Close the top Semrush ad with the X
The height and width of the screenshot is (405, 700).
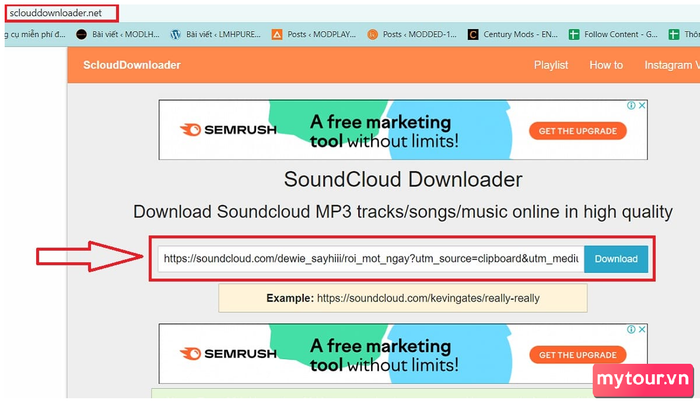642,105
